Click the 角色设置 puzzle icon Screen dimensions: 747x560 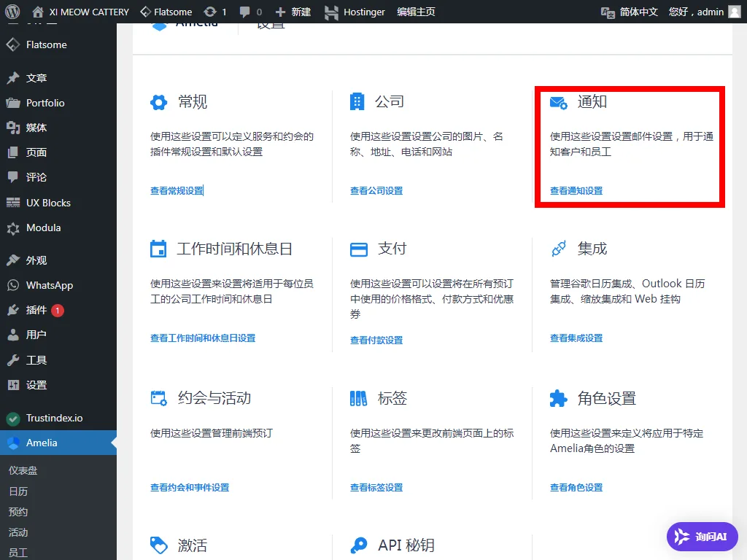(x=558, y=399)
